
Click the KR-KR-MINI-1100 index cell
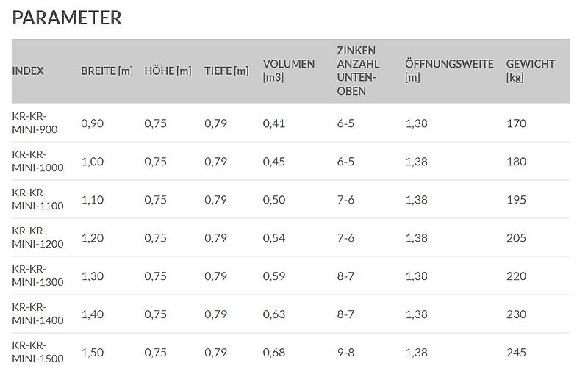[37, 199]
